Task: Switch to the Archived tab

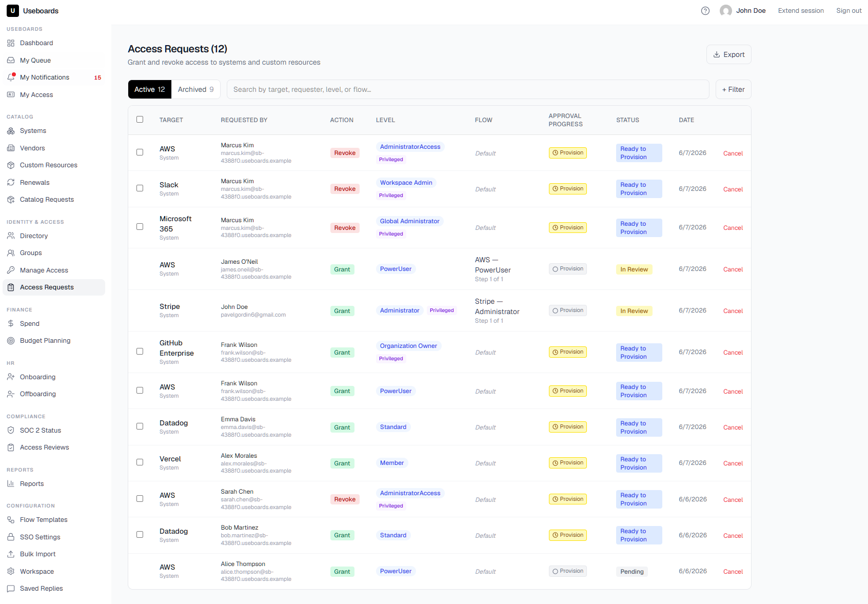Action: coord(195,89)
